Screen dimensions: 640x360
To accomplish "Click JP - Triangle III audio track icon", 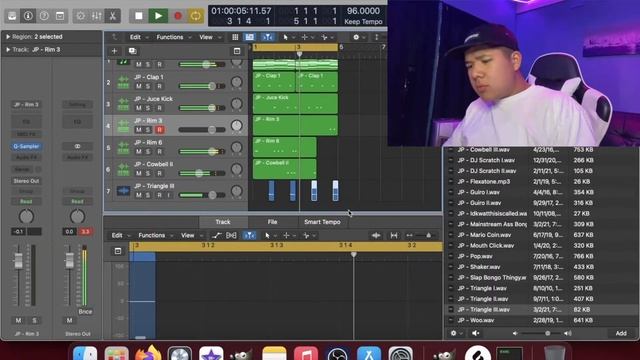I will [123, 191].
